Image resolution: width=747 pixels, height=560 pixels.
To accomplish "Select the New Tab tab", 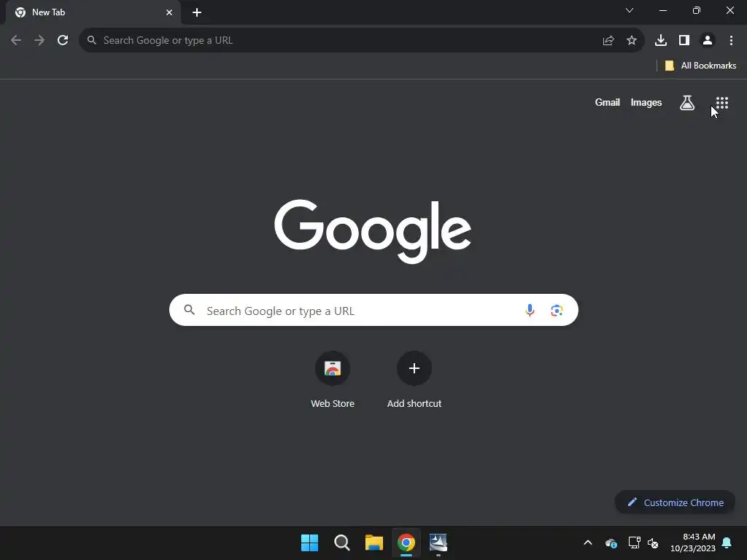I will pos(93,12).
